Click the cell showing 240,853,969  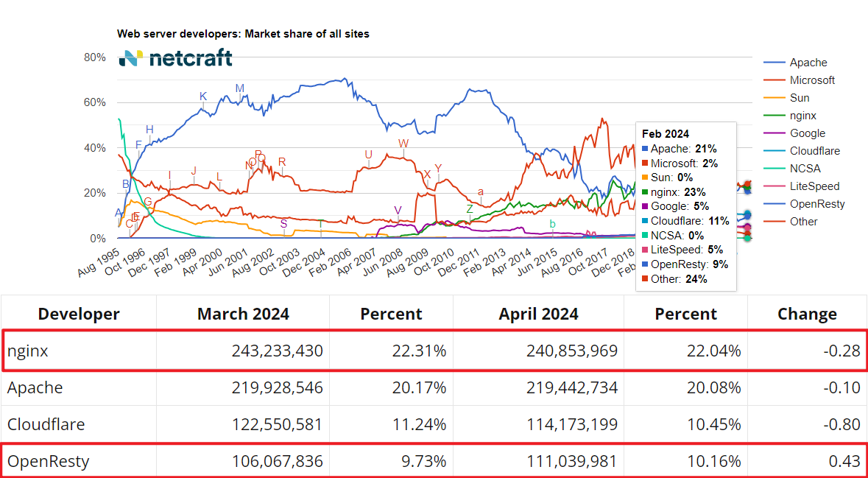click(x=539, y=351)
